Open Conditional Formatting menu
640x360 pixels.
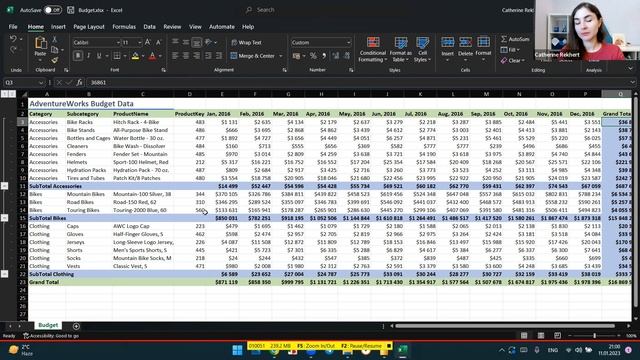373,49
